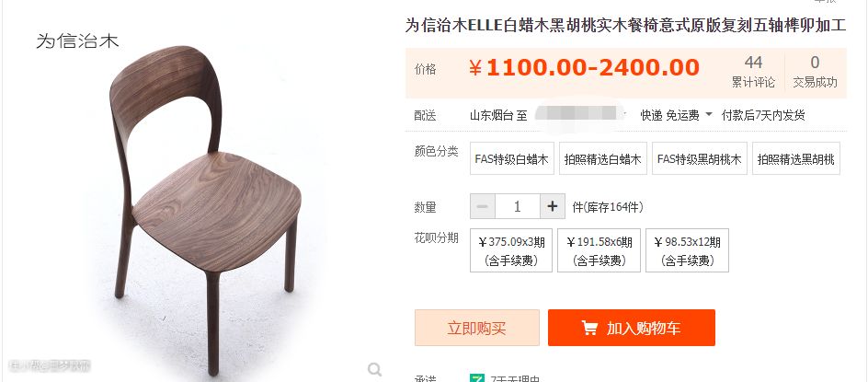This screenshot has height=382, width=868.
Task: Choose the 拍照精选黑胡桃 option
Action: click(796, 158)
